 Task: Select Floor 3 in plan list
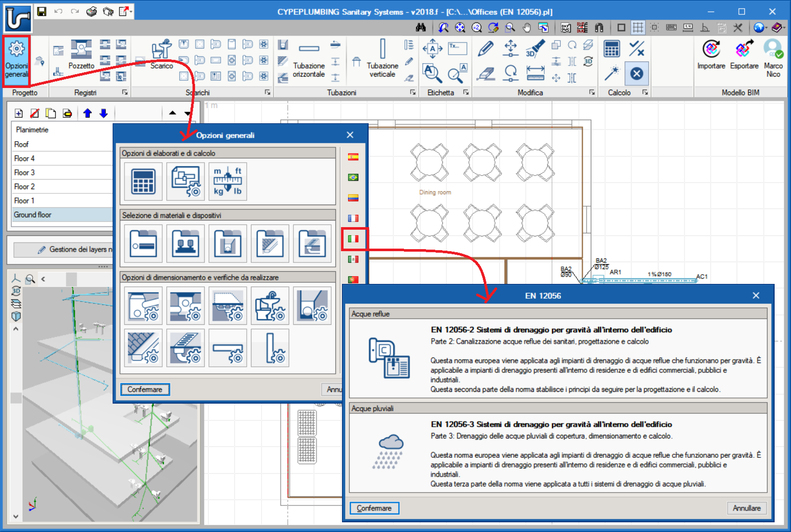coord(62,172)
